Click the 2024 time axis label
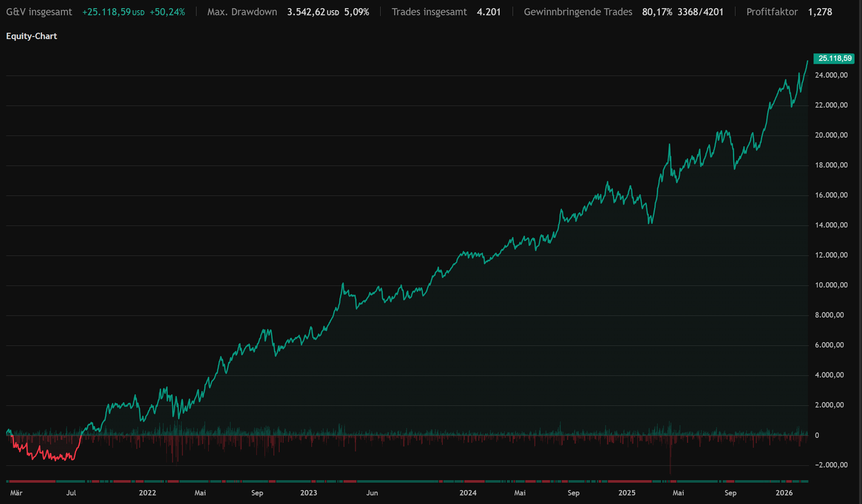862x504 pixels. pyautogui.click(x=468, y=493)
